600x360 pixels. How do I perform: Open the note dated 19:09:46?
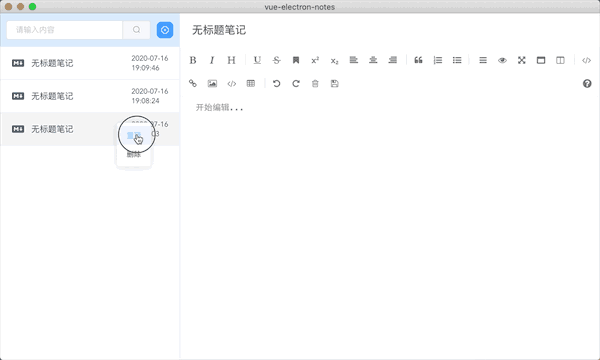pyautogui.click(x=90, y=63)
